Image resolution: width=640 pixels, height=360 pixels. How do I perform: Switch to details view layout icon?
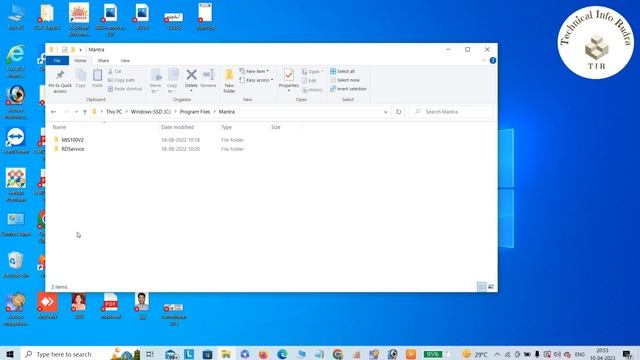pyautogui.click(x=482, y=287)
